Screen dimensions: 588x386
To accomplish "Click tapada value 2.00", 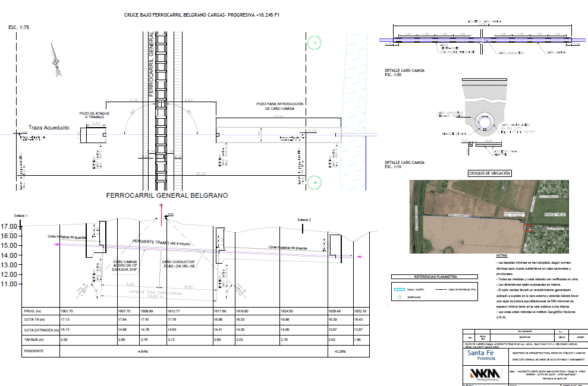I will click(x=64, y=340).
